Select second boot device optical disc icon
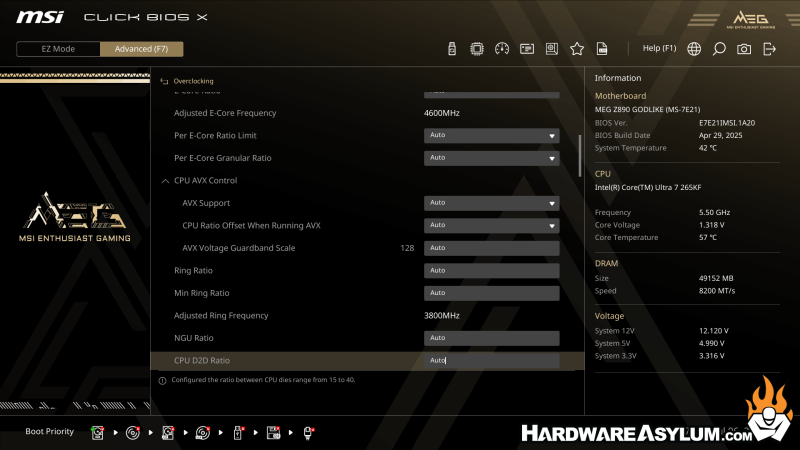This screenshot has height=450, width=800. (x=133, y=433)
